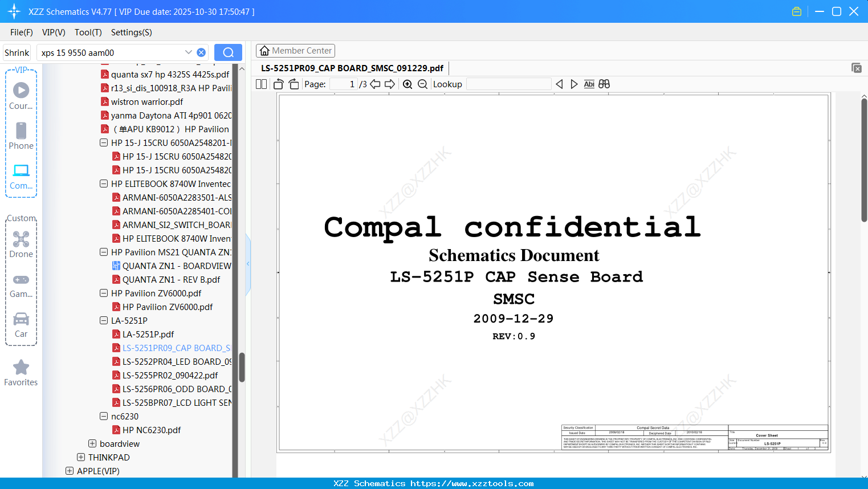Click the blue search button
The image size is (868, 489).
coord(228,52)
